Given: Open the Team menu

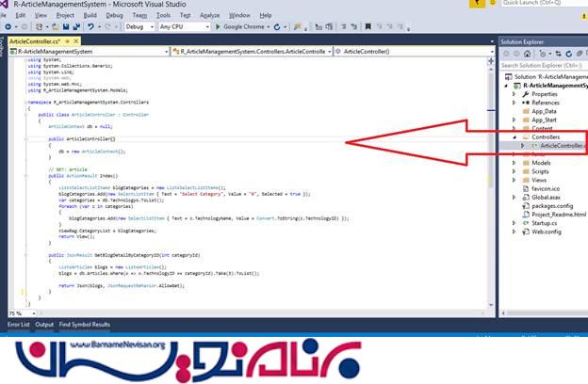Looking at the screenshot, I should (139, 15).
